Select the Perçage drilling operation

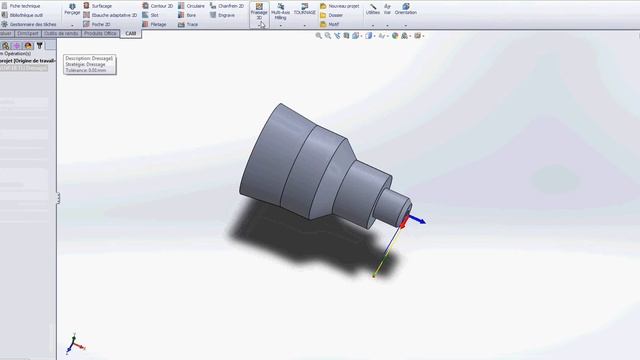(x=72, y=9)
